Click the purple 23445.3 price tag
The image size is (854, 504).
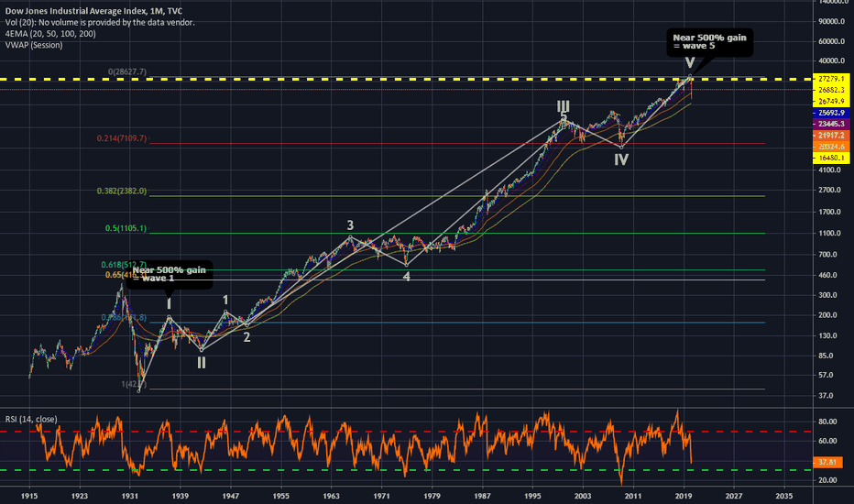coord(830,125)
